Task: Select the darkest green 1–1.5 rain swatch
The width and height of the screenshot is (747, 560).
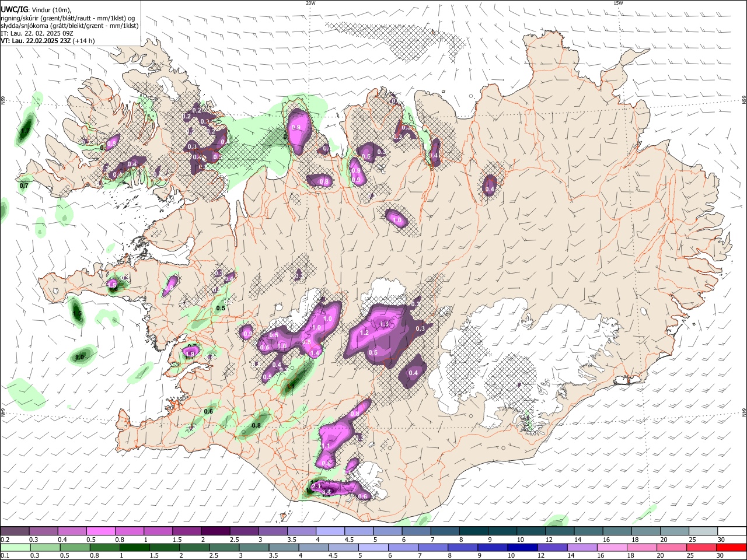Action: tap(134, 547)
